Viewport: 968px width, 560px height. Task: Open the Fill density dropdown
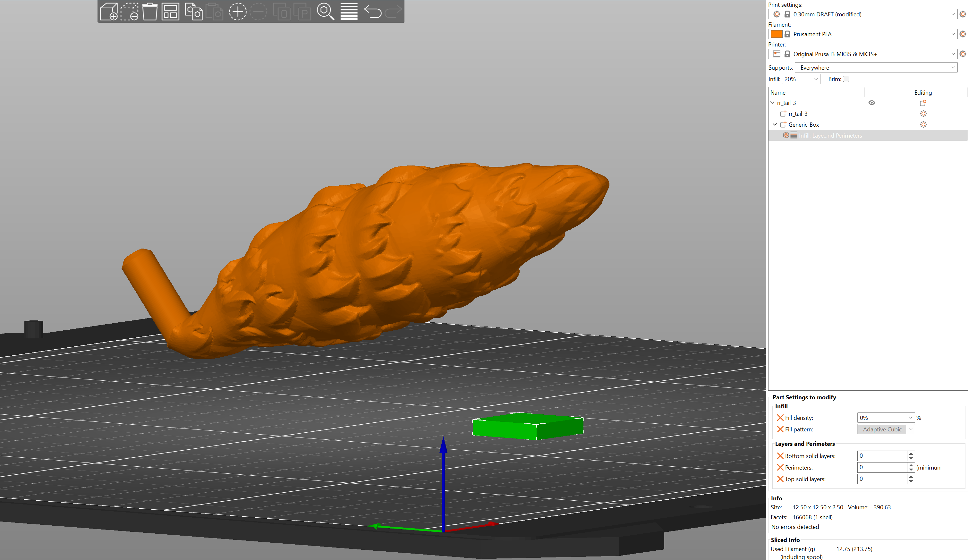click(886, 418)
